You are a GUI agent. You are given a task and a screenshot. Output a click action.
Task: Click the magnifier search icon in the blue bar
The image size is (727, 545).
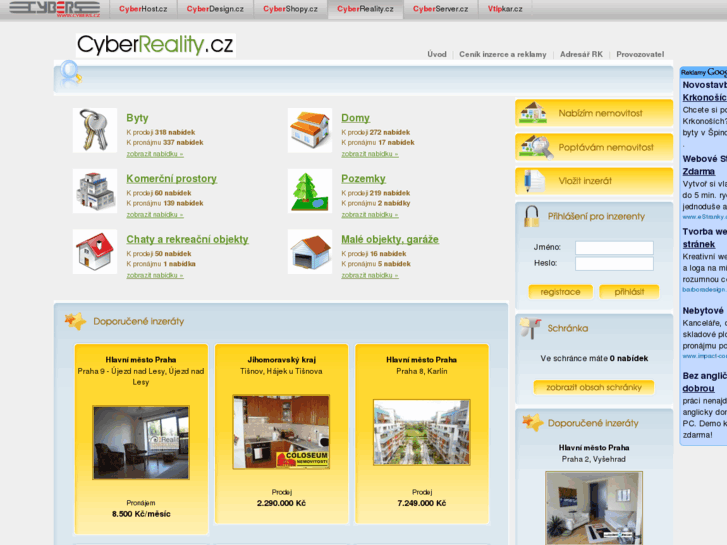(x=70, y=74)
